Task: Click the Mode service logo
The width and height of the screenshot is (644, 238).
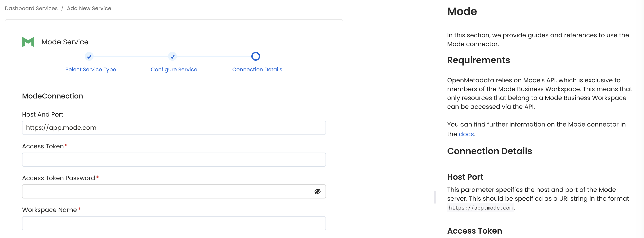Action: (28, 42)
